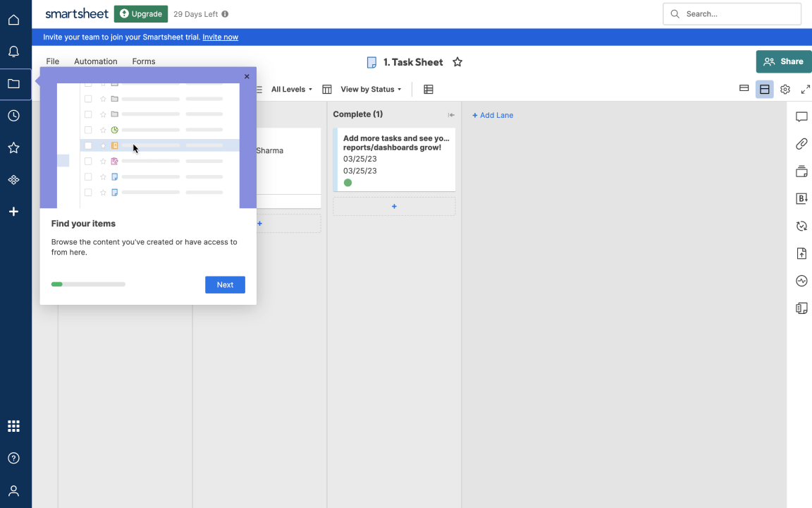
Task: Open the Automation menu
Action: 96,61
